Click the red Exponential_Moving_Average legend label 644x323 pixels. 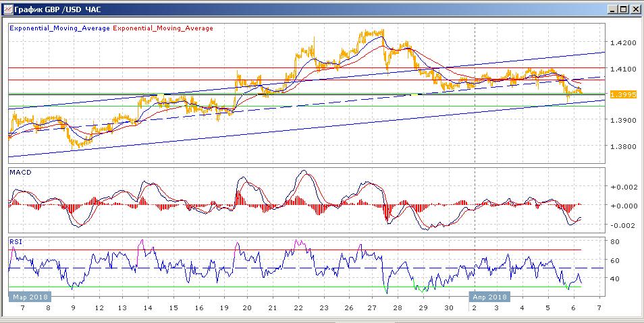[162, 28]
